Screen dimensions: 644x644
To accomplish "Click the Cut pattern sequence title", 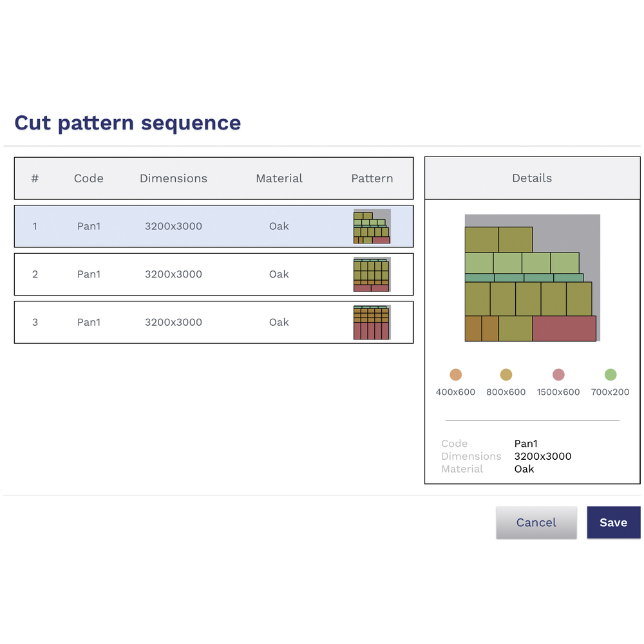I will (x=127, y=122).
